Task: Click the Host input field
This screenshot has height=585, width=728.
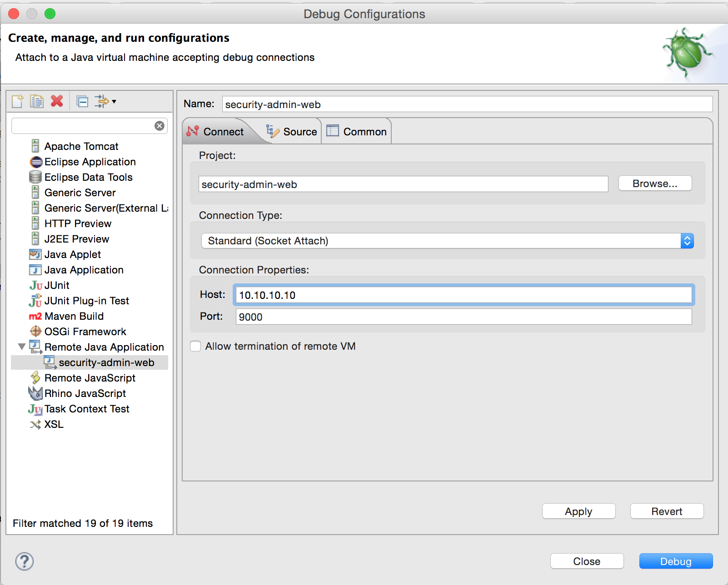Action: (463, 295)
